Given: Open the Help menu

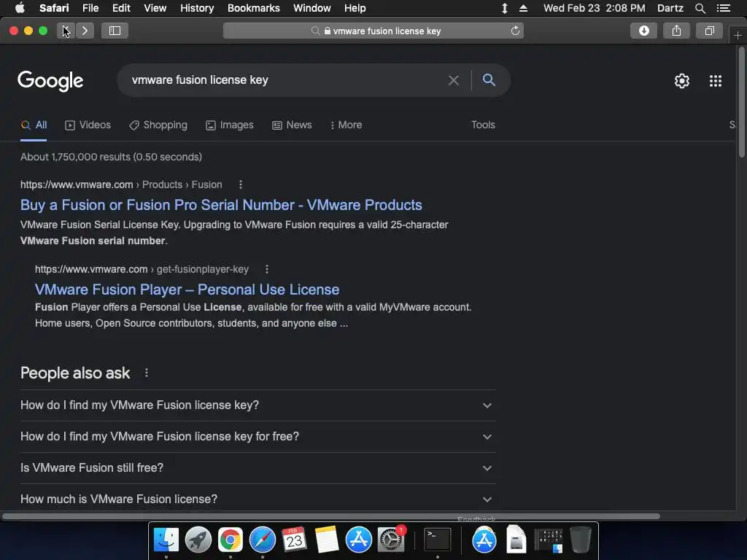Looking at the screenshot, I should tap(355, 8).
